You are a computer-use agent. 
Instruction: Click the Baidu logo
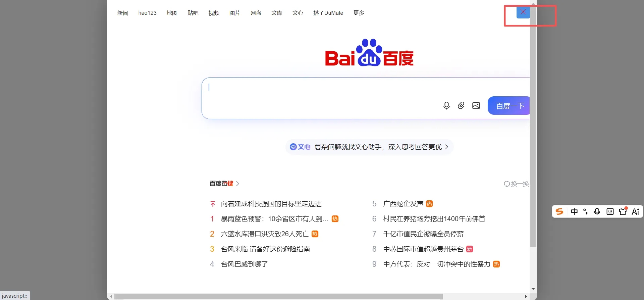pyautogui.click(x=369, y=53)
